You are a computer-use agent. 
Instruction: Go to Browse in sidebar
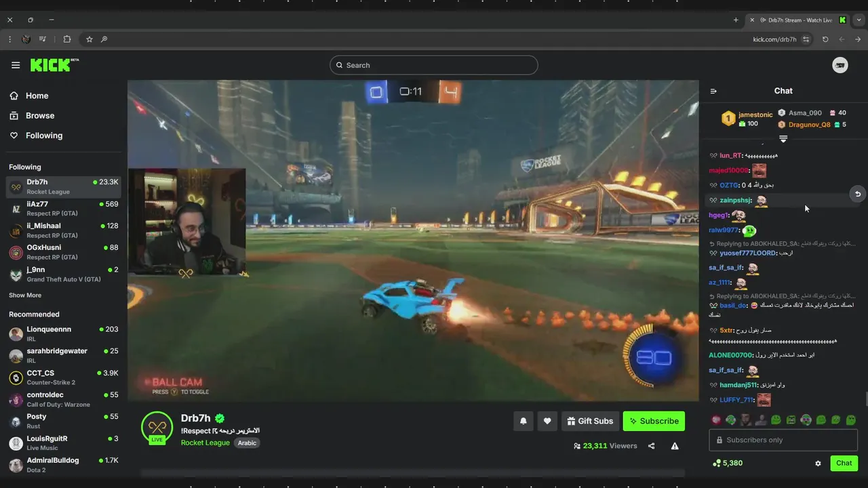pyautogui.click(x=40, y=115)
